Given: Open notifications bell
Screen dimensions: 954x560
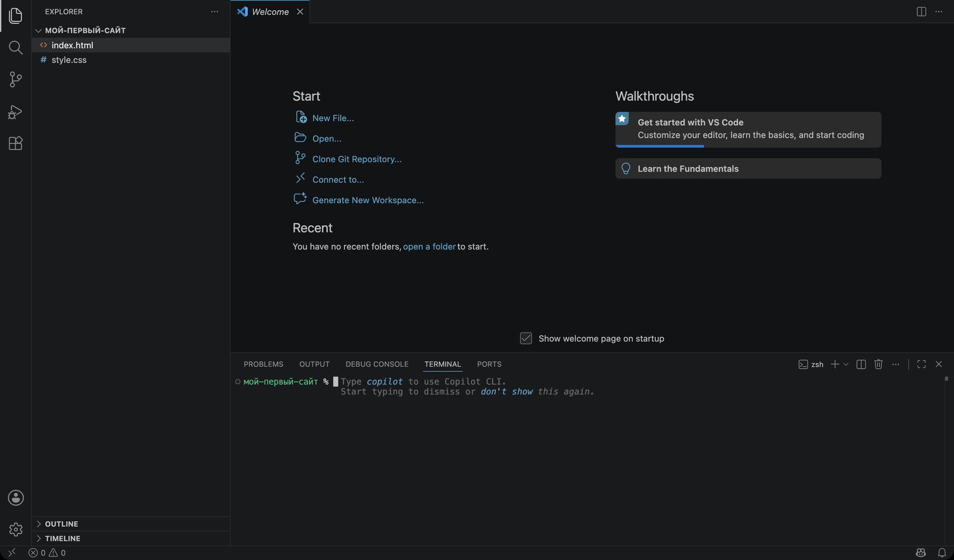Looking at the screenshot, I should click(942, 553).
